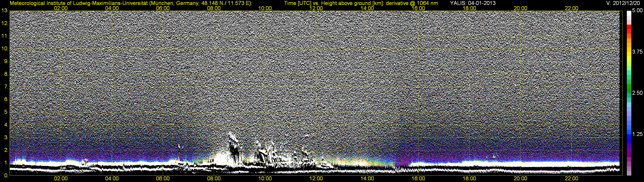
Task: Click 14:00 on the upper time axis
Action: (x=367, y=8)
